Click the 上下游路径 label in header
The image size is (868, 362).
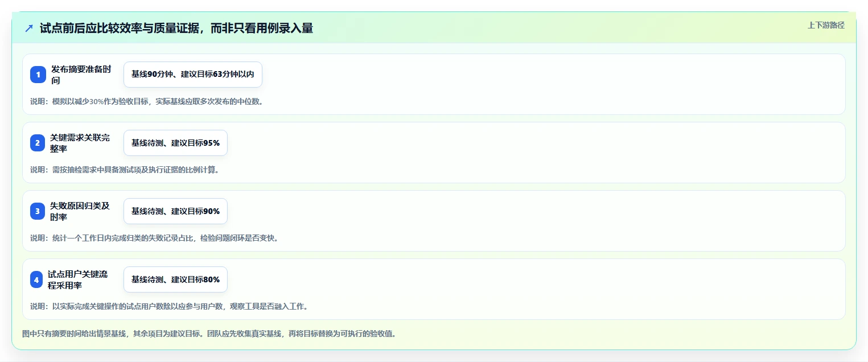point(826,25)
